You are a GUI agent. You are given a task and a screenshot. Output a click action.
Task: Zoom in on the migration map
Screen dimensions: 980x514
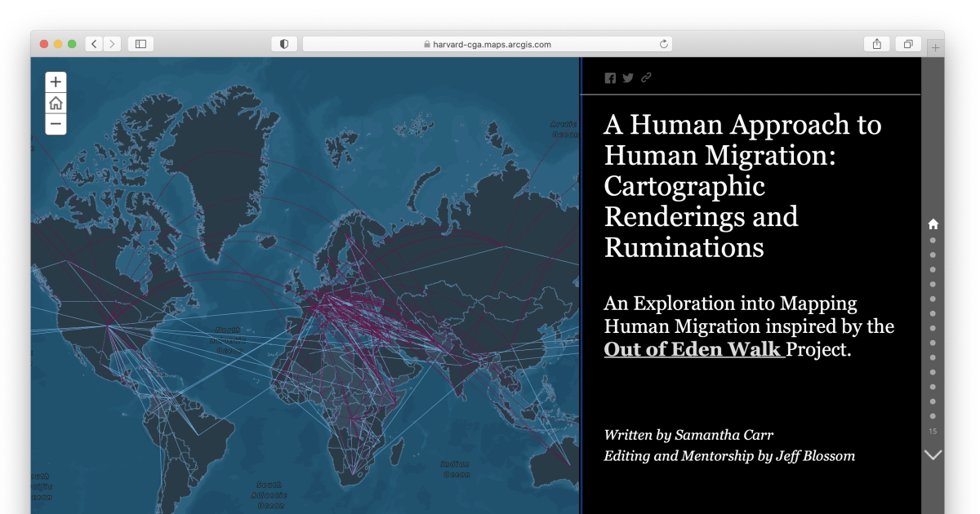[56, 82]
